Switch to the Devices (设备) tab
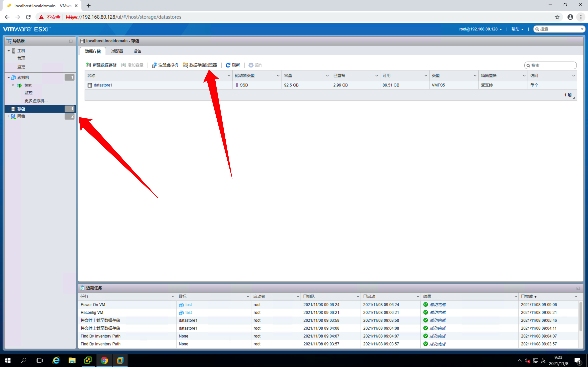Viewport: 588px width, 367px height. click(x=137, y=51)
